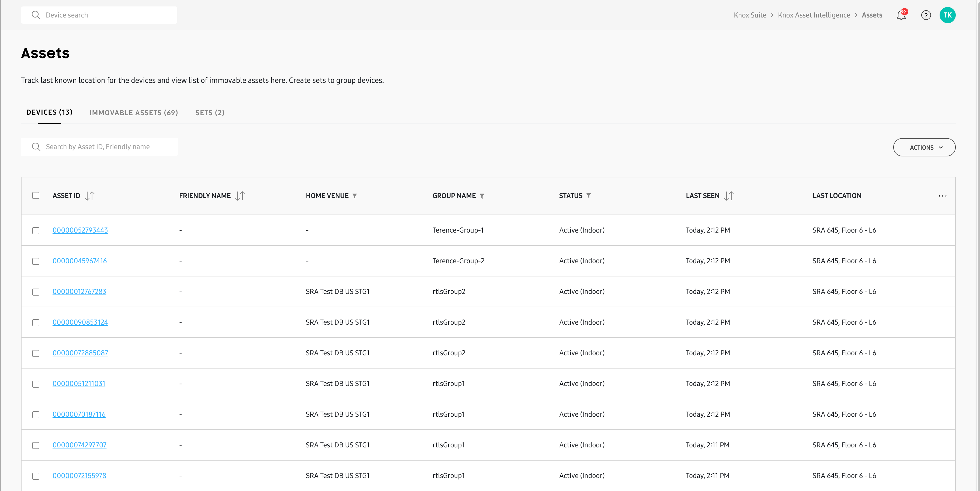Open asset link 00000052793443
980x491 pixels.
pyautogui.click(x=80, y=230)
